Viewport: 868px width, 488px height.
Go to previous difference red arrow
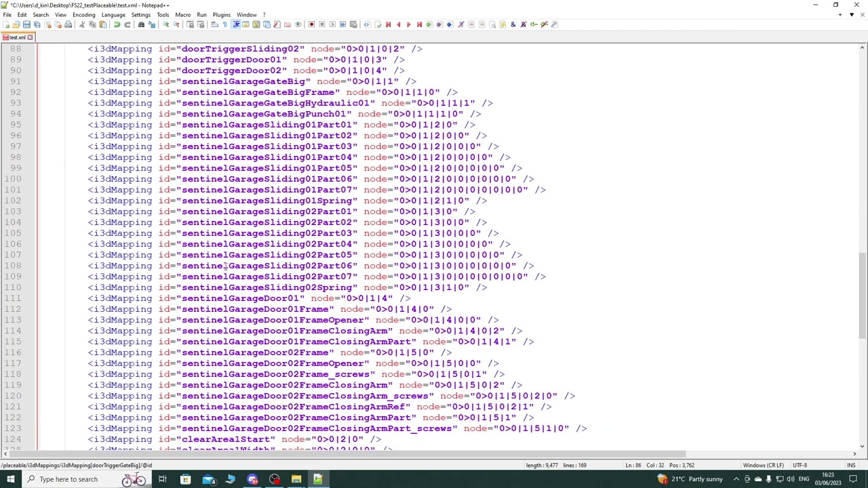pyautogui.click(x=398, y=24)
